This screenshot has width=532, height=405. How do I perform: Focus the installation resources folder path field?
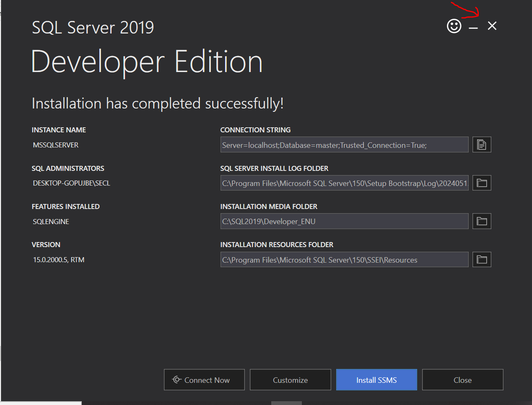[x=344, y=260]
